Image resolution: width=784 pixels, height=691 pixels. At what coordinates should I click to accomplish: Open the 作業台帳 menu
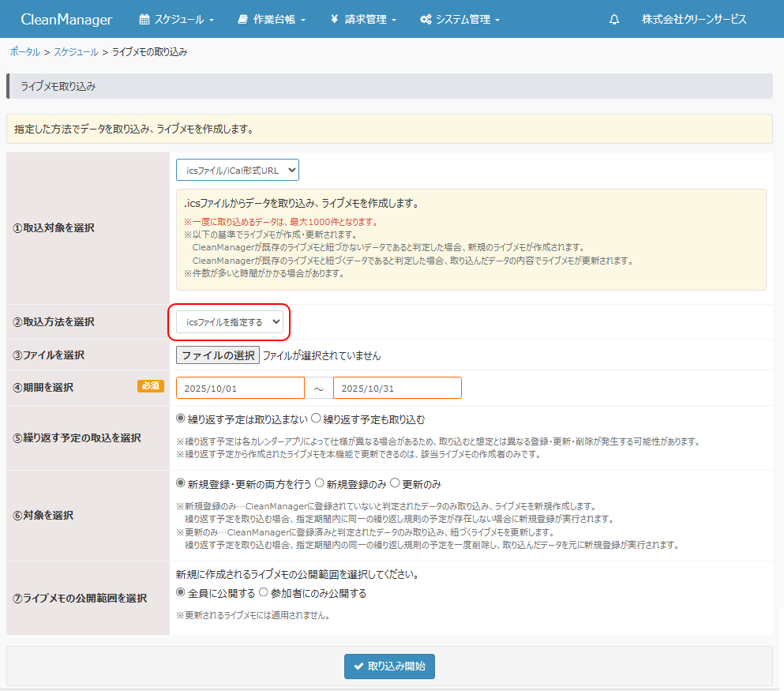271,19
